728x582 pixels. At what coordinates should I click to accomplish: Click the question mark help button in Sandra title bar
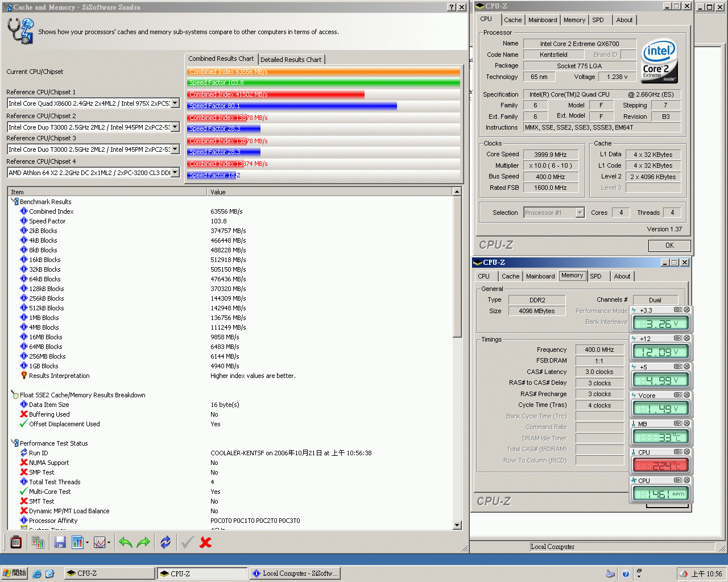click(452, 7)
